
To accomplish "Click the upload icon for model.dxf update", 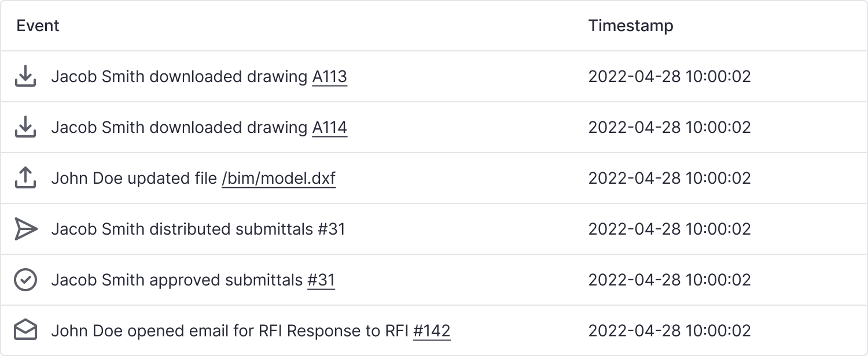I will click(x=25, y=178).
